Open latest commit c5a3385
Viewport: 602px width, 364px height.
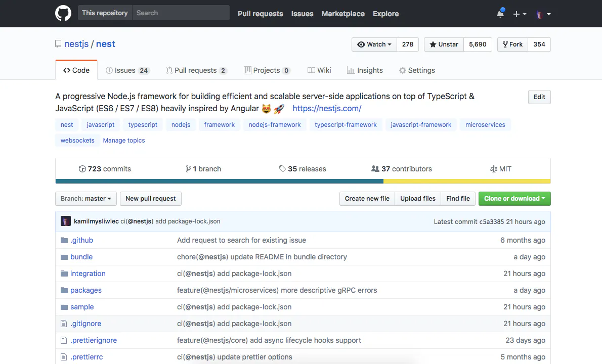[x=491, y=222]
